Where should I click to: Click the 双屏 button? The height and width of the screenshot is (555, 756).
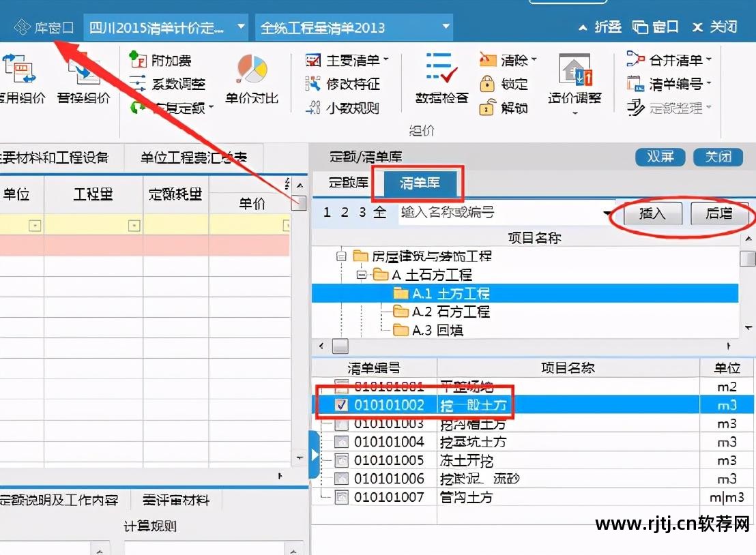[660, 157]
